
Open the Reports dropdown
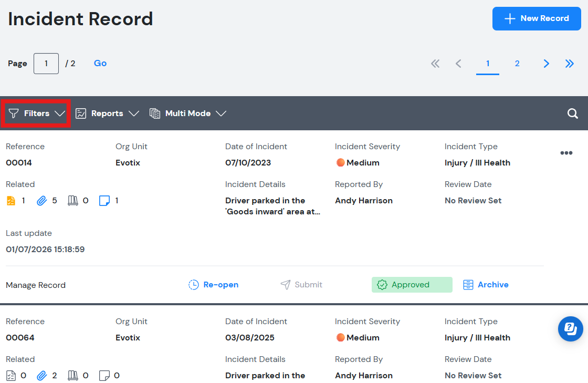(x=107, y=113)
